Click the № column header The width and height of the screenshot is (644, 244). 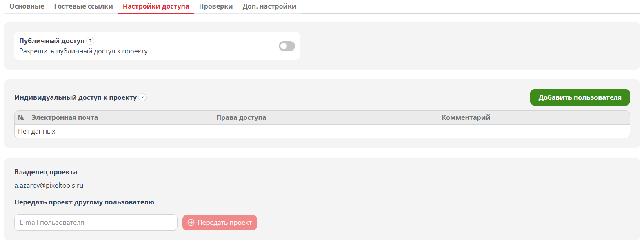point(22,117)
